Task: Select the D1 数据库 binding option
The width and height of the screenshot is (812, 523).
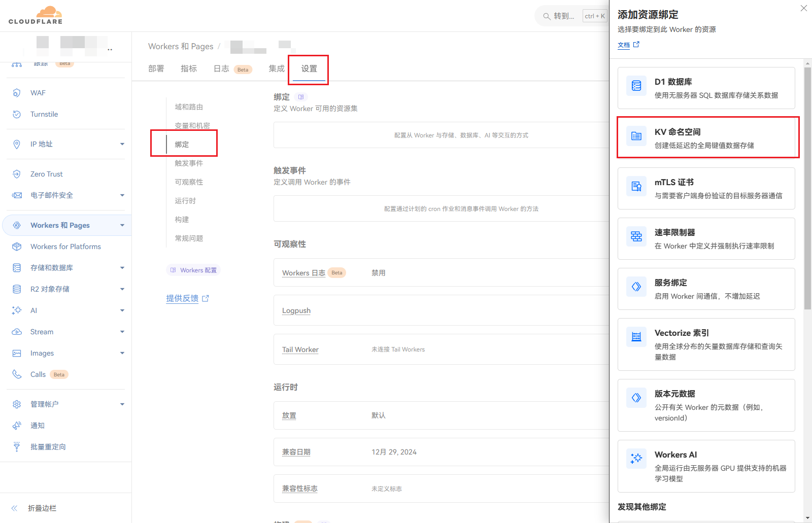Action: [706, 88]
